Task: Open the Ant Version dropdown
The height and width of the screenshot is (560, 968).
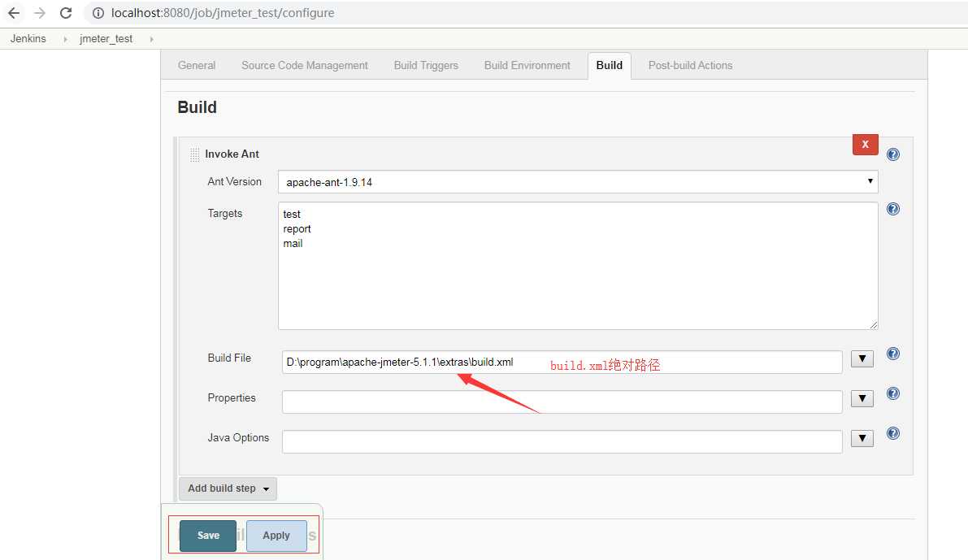Action: [578, 181]
